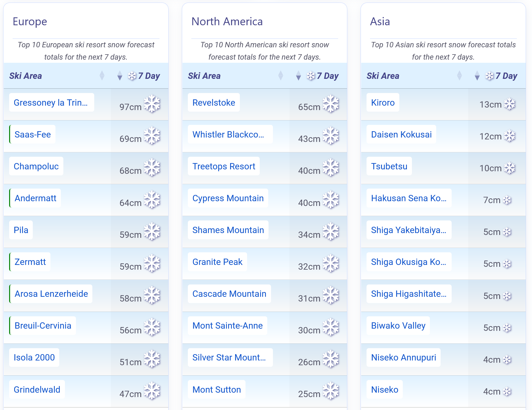Viewport: 532px width, 410px height.
Task: Click the snowflake icon beside Mont Sutton's 25cm
Action: (x=331, y=391)
